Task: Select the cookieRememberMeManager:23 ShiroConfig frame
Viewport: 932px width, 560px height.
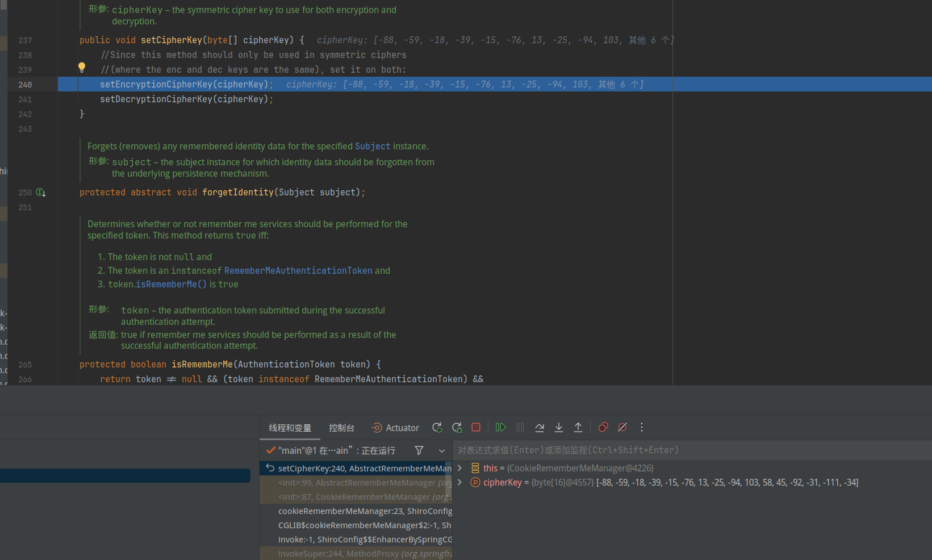Action: (x=356, y=511)
